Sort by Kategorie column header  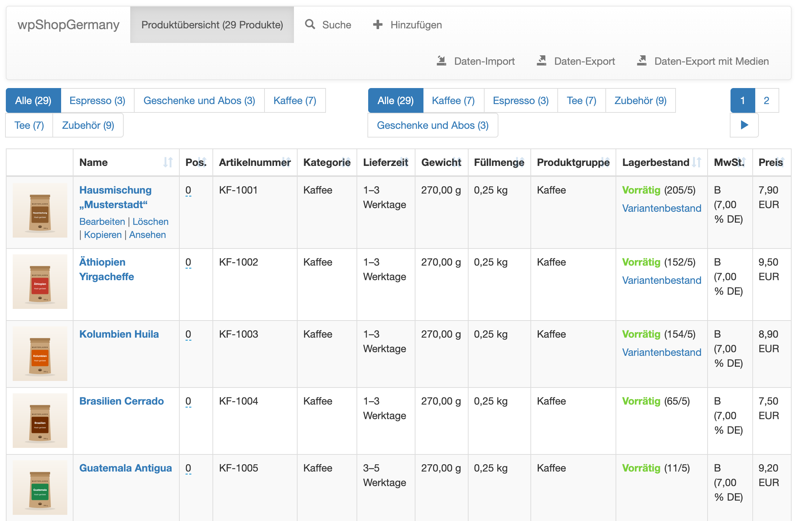point(327,162)
